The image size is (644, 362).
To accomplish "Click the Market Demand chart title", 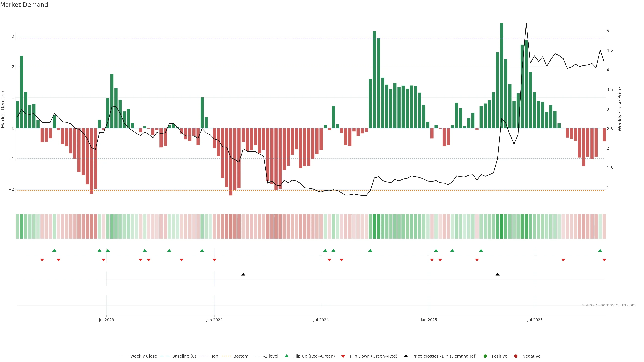I will 24,5.
